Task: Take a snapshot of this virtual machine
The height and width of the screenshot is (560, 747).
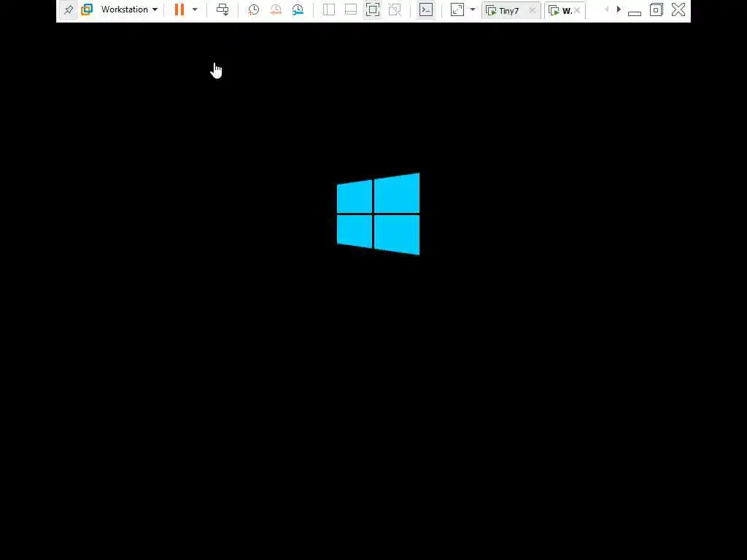Action: tap(253, 9)
